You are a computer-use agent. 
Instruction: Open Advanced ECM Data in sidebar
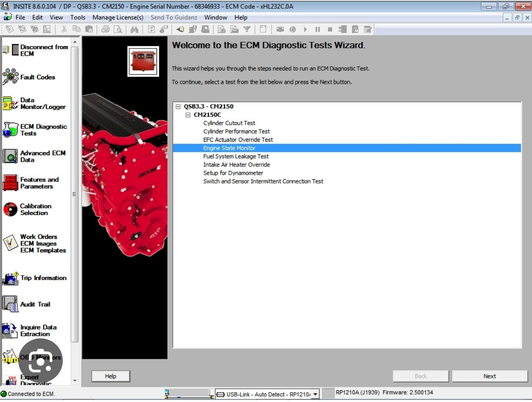pyautogui.click(x=34, y=157)
